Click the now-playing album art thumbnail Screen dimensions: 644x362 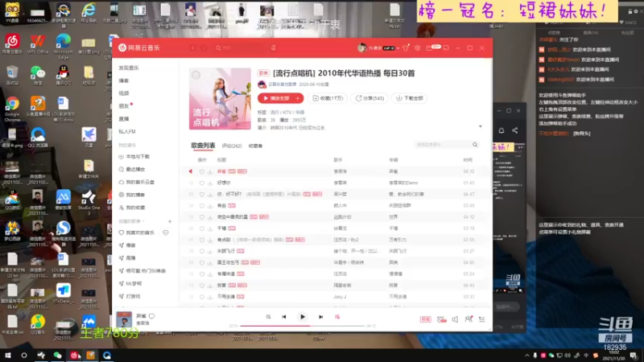click(x=124, y=319)
